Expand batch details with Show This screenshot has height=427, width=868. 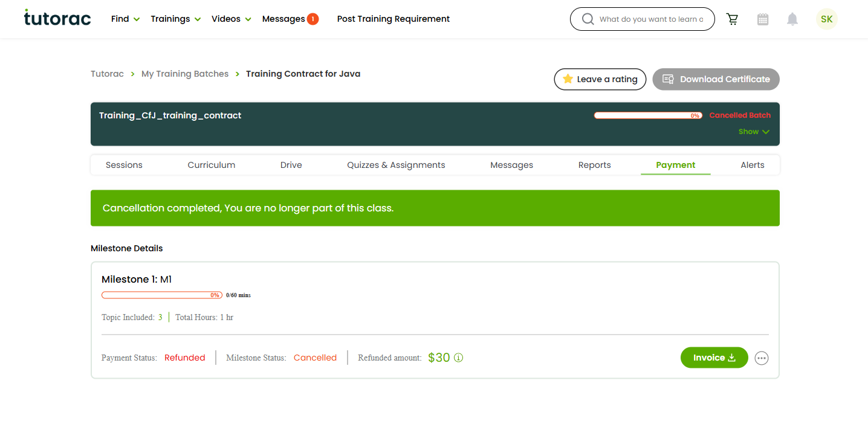click(x=754, y=132)
